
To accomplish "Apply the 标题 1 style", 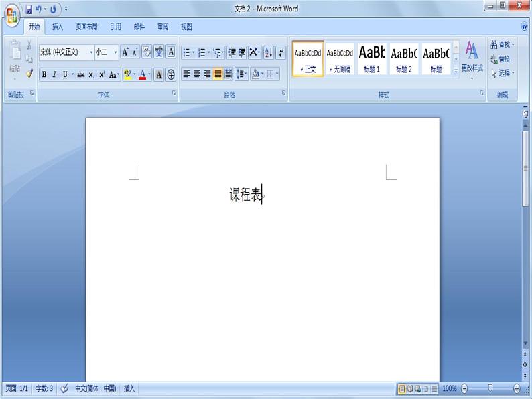I will coord(372,58).
